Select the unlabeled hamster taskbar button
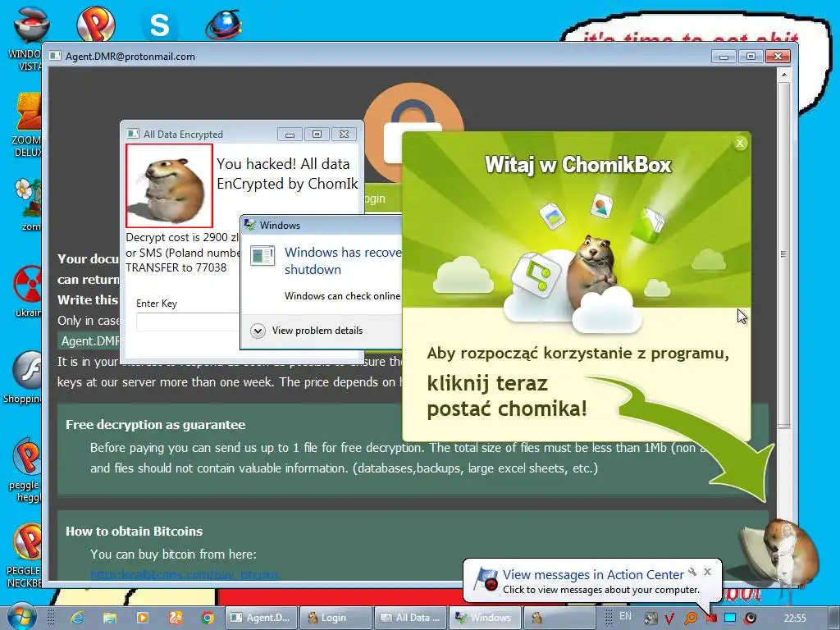The image size is (840, 630). coord(559,618)
